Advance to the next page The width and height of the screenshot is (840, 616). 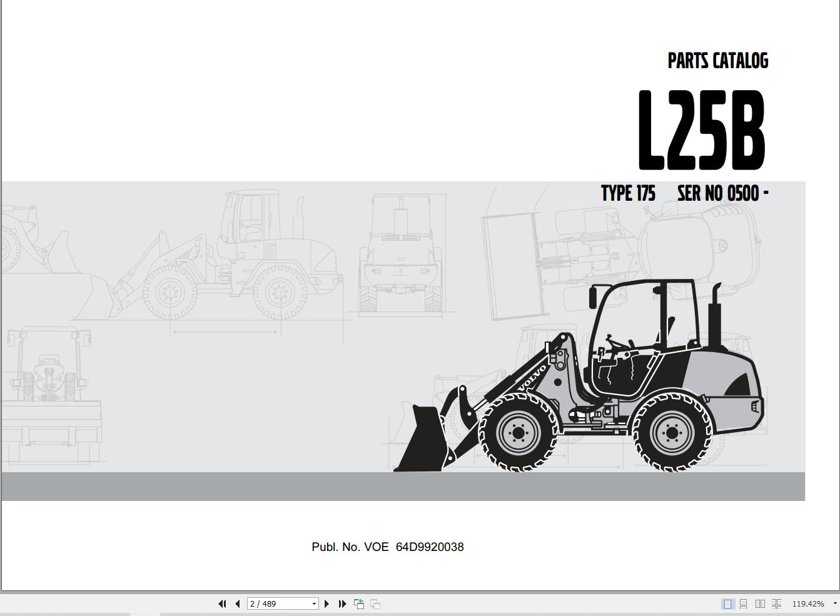click(327, 603)
